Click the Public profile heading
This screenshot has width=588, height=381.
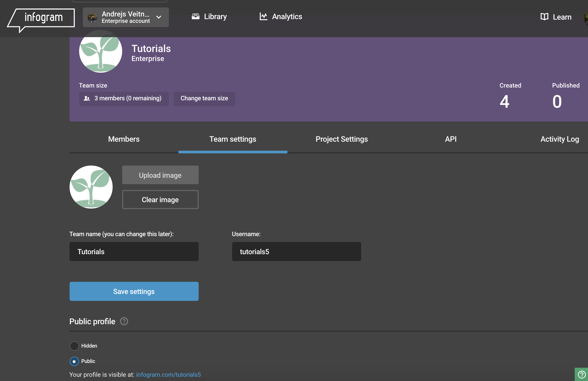click(92, 321)
